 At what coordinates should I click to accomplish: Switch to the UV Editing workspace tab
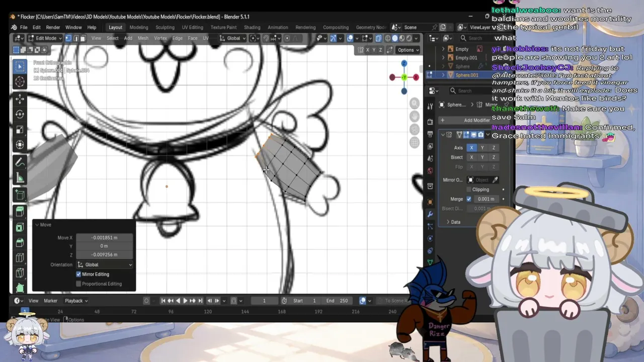click(x=193, y=27)
